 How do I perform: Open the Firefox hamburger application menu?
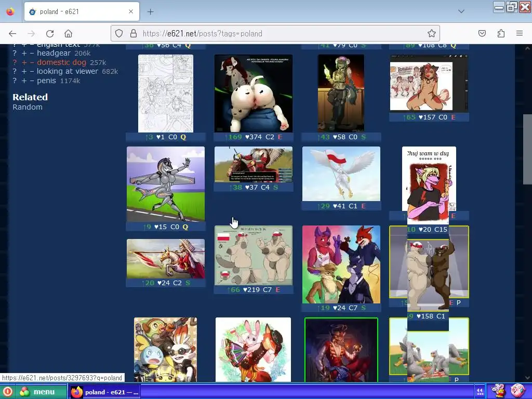[520, 33]
